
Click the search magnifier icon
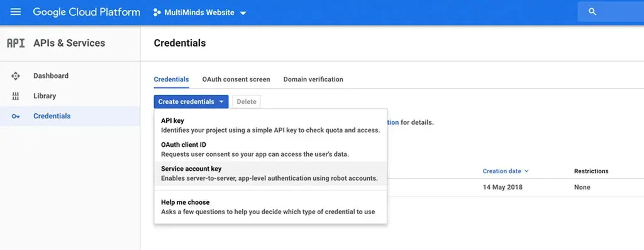pyautogui.click(x=592, y=12)
